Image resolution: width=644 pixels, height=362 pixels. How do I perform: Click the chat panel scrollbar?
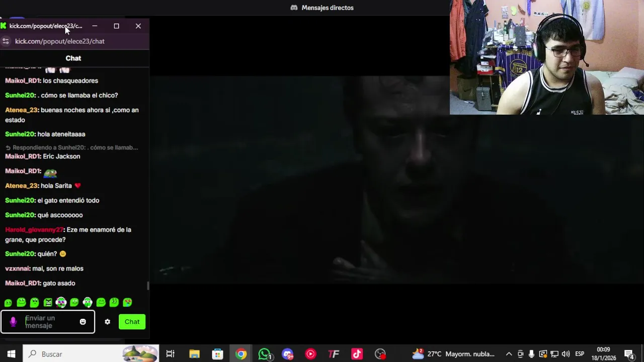click(x=148, y=286)
